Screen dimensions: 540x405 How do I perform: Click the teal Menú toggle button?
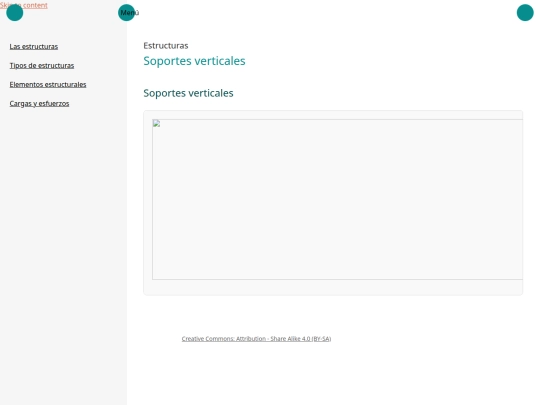point(126,13)
